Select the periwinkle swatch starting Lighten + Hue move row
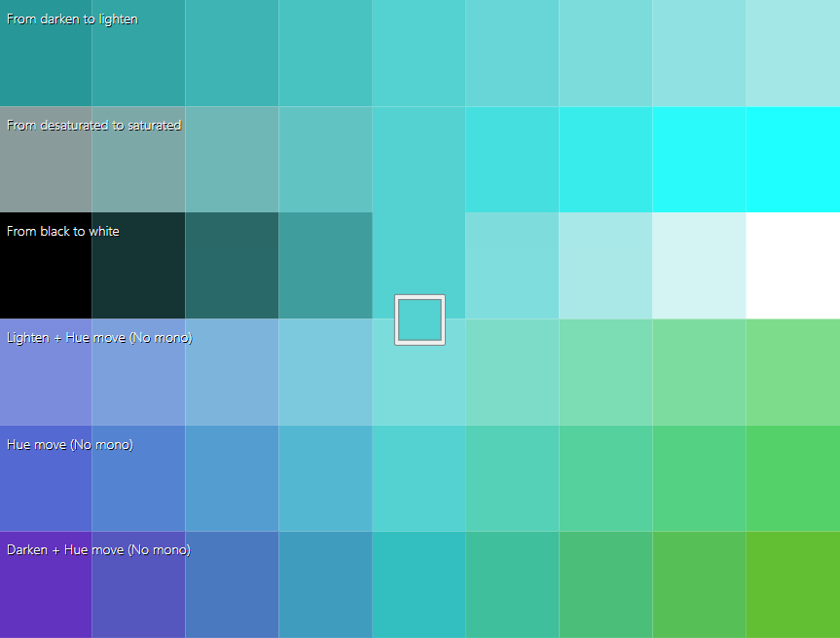Image resolution: width=840 pixels, height=638 pixels. 46,382
